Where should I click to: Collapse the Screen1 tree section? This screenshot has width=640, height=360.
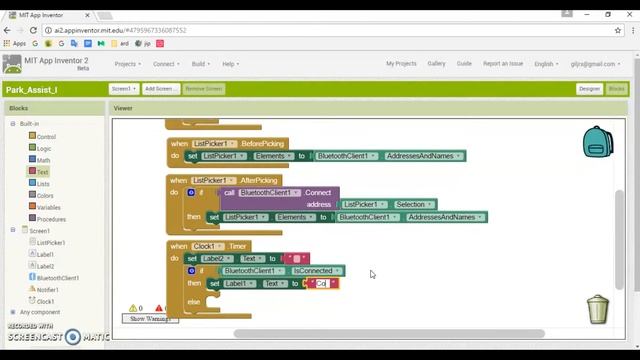(13, 230)
